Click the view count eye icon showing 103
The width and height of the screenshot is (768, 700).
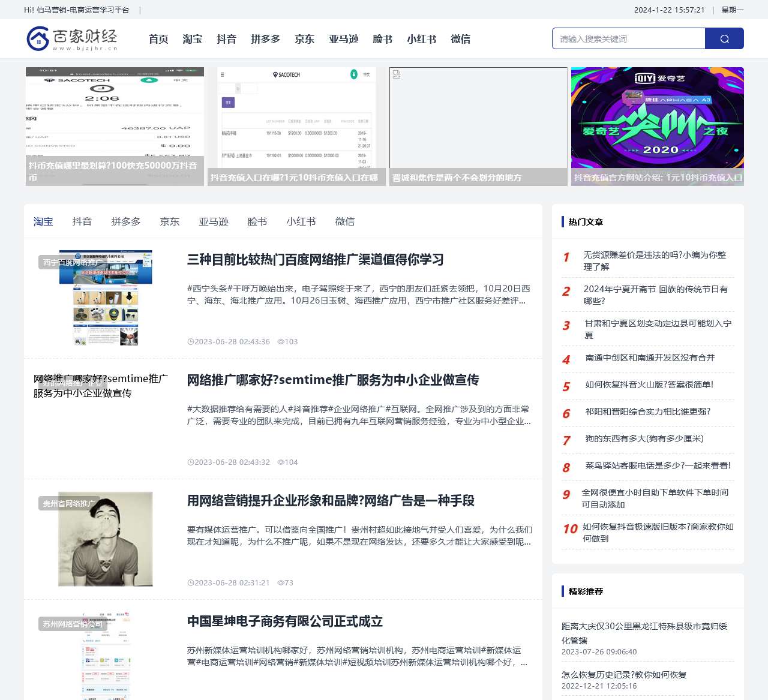tap(280, 341)
